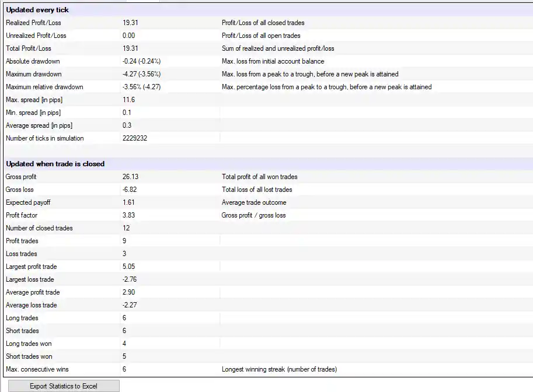Select Gross loss value -6.82
The height and width of the screenshot is (392, 533).
(130, 190)
